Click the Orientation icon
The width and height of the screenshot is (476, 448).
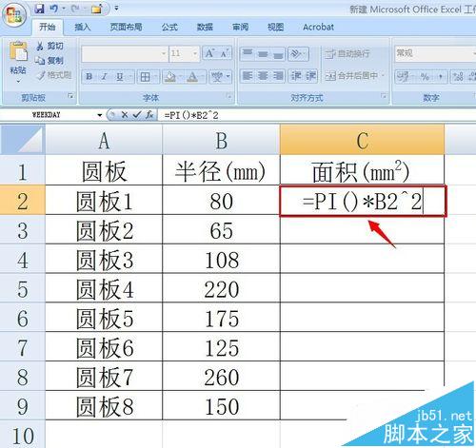[x=296, y=53]
